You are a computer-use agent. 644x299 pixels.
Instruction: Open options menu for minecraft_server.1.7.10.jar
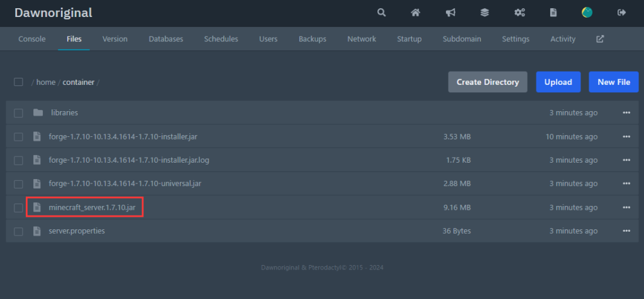click(x=626, y=207)
